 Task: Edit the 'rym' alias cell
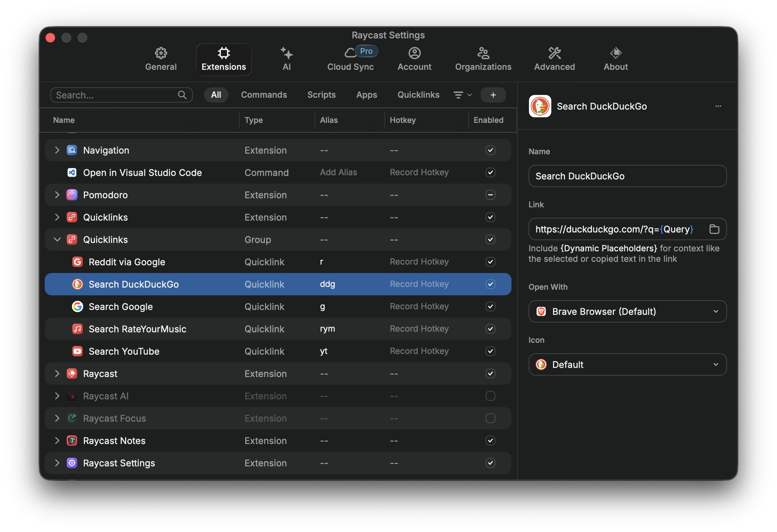(327, 329)
